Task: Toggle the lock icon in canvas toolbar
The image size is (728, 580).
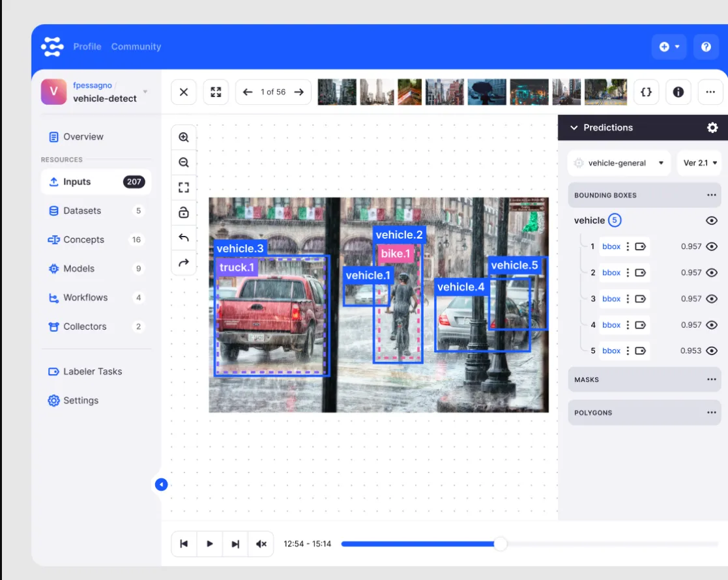Action: 183,212
